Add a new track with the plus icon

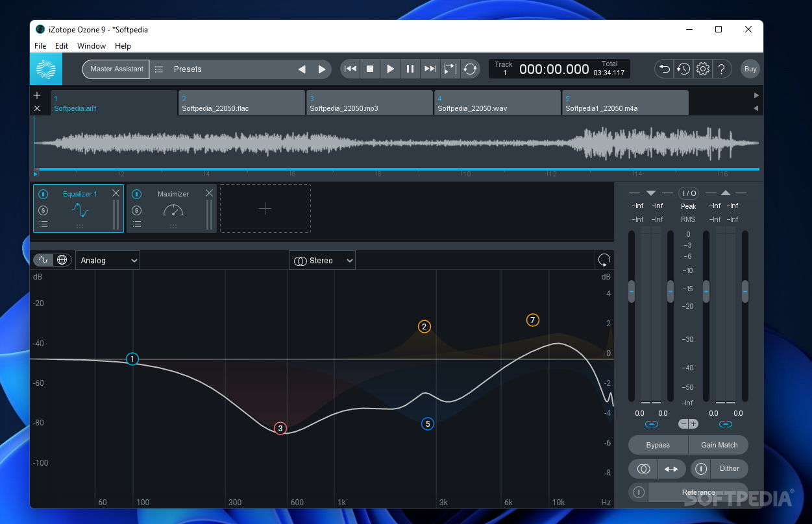coord(37,95)
